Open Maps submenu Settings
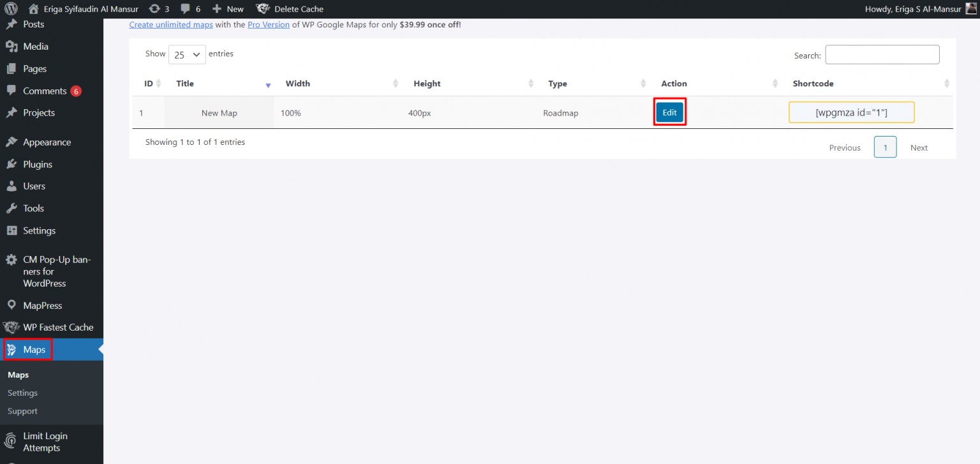 click(x=23, y=393)
